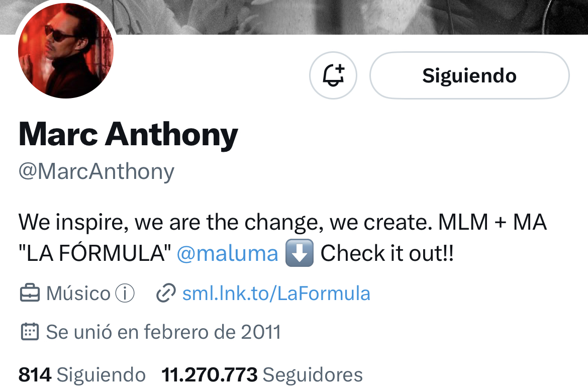Open the sml.lnk.to/LaFormula link
The height and width of the screenshot is (388, 588).
point(276,293)
